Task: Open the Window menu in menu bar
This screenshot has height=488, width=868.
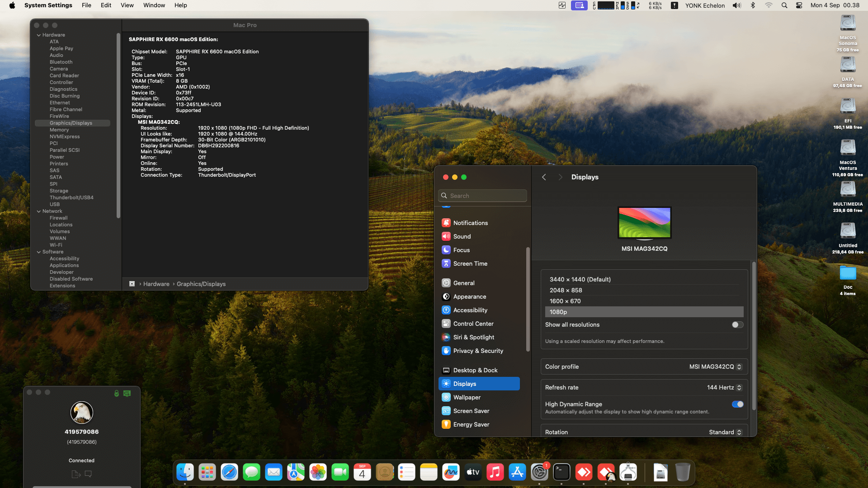Action: pyautogui.click(x=154, y=5)
